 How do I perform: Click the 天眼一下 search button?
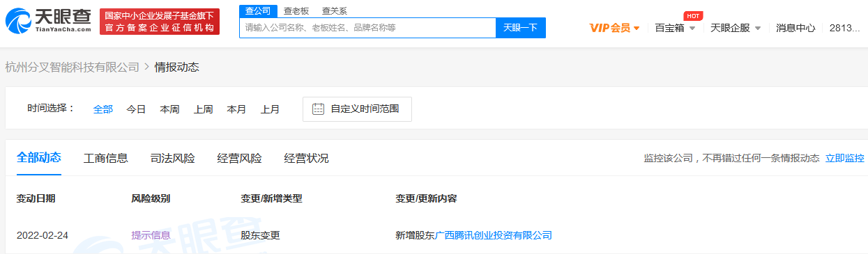(521, 28)
